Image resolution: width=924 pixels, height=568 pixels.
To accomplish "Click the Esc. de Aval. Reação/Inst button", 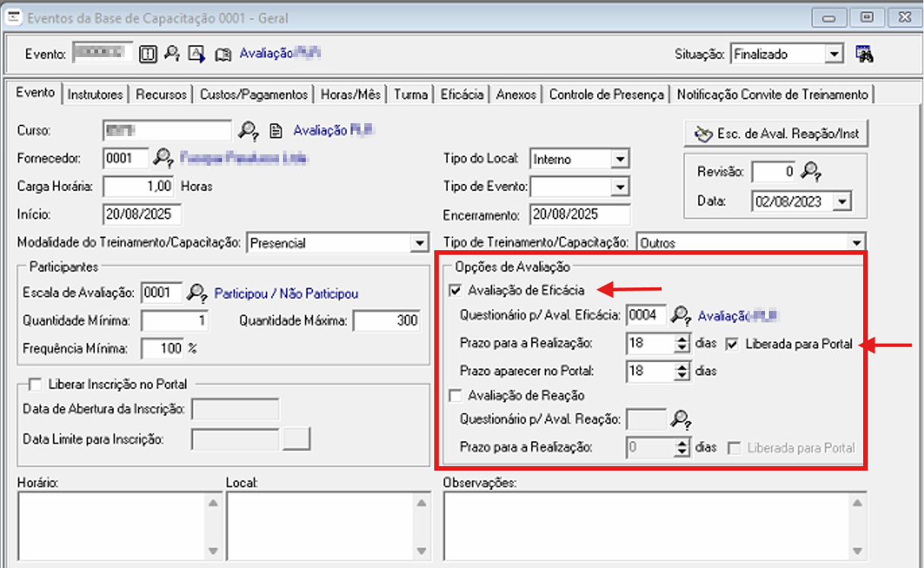I will [x=776, y=134].
